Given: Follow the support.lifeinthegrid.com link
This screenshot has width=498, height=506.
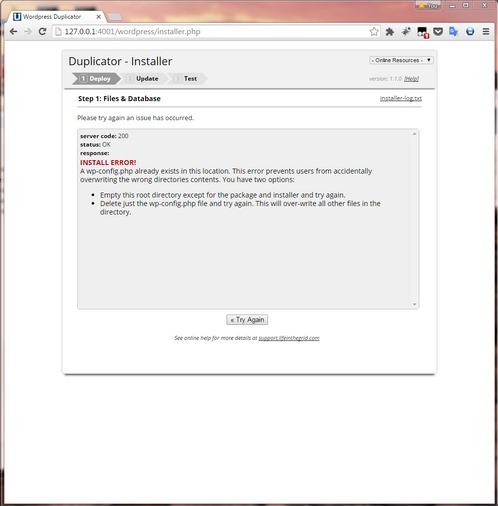Looking at the screenshot, I should click(289, 338).
